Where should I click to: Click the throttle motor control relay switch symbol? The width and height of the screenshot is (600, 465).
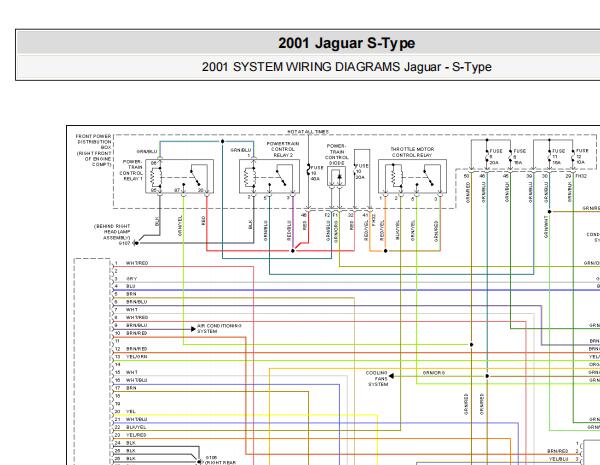[x=428, y=176]
